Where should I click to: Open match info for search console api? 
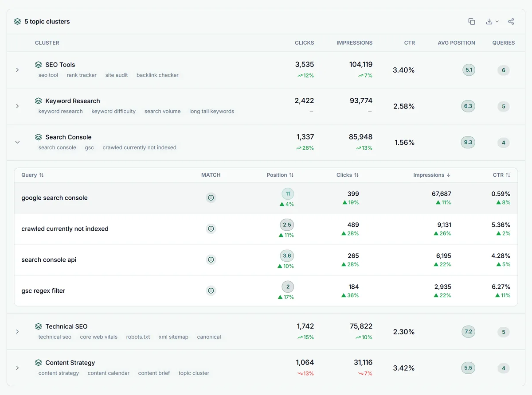point(211,260)
